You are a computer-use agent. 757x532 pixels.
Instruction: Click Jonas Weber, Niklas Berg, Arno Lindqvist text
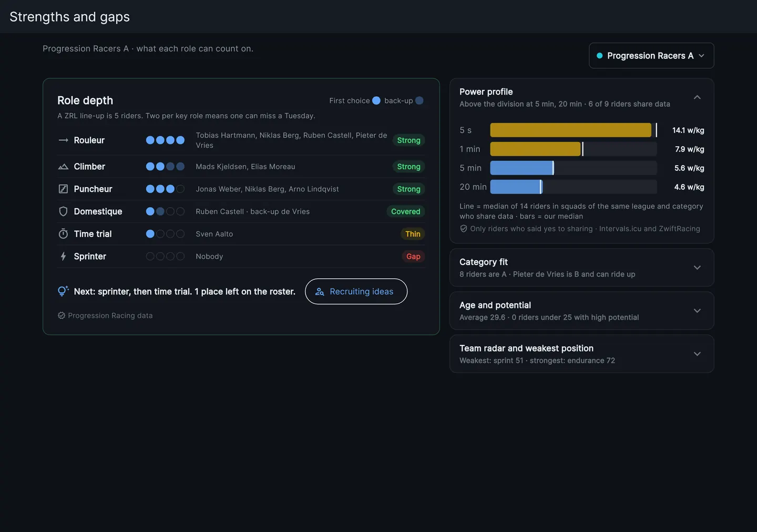pos(267,189)
